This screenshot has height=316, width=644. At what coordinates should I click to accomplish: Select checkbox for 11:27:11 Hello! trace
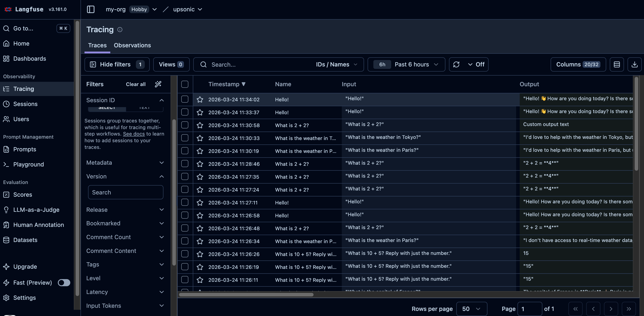pyautogui.click(x=185, y=202)
